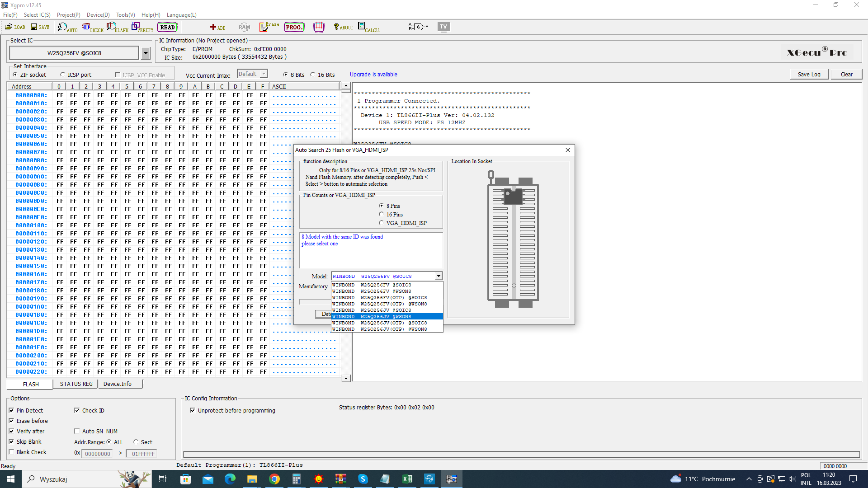Expand the Select IC dropdown arrow
The image size is (868, 488).
pos(146,53)
